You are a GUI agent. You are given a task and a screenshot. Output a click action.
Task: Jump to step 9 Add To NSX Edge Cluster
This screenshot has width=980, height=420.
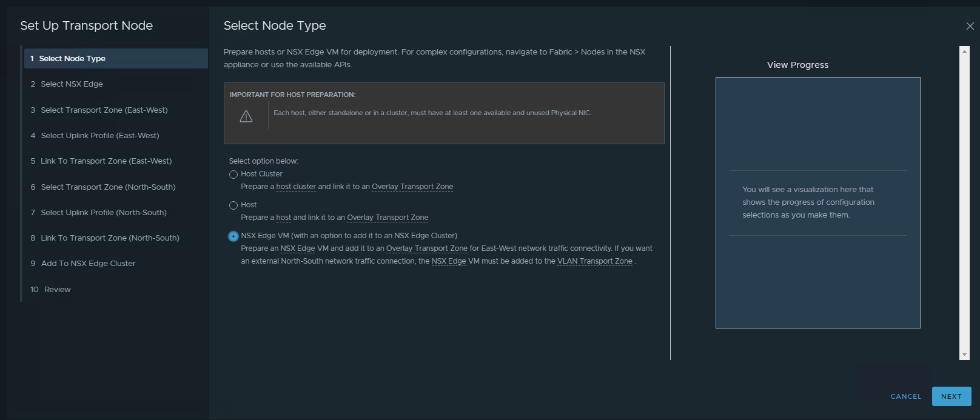(88, 264)
